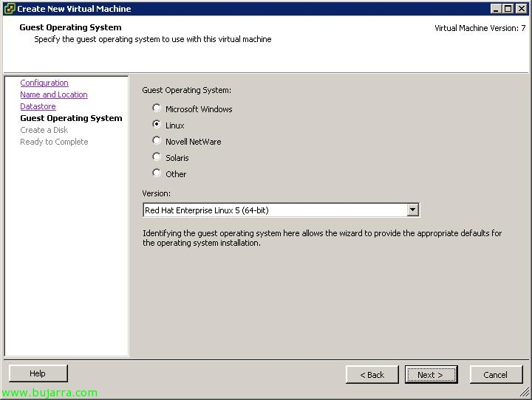
Task: Select the Other operating system option
Action: pos(157,173)
